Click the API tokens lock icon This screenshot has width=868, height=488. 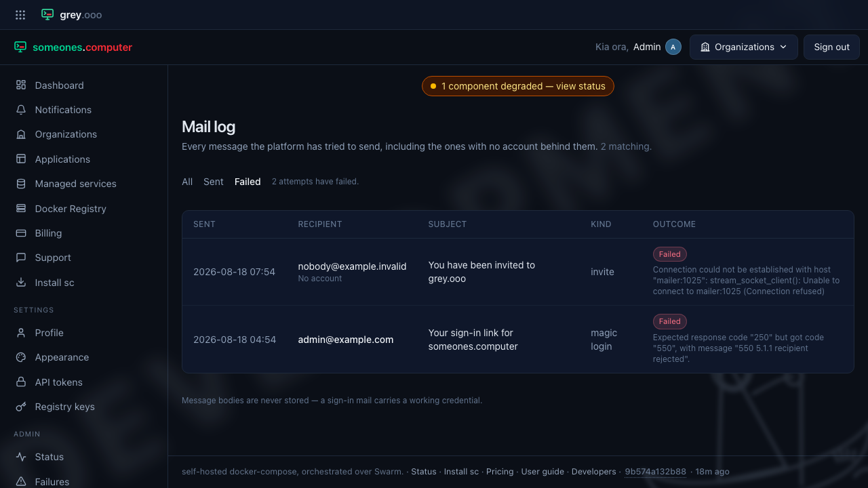click(x=21, y=382)
